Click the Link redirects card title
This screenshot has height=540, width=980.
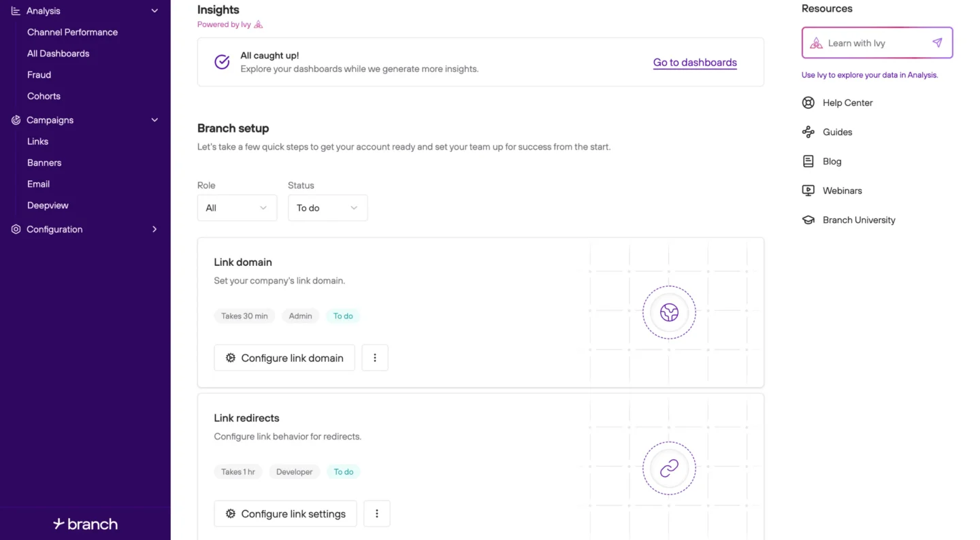tap(246, 418)
